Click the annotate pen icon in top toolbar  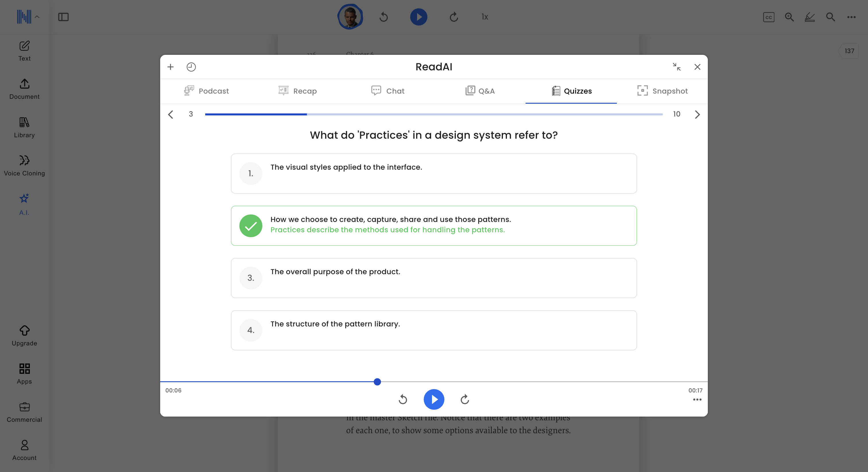click(809, 17)
